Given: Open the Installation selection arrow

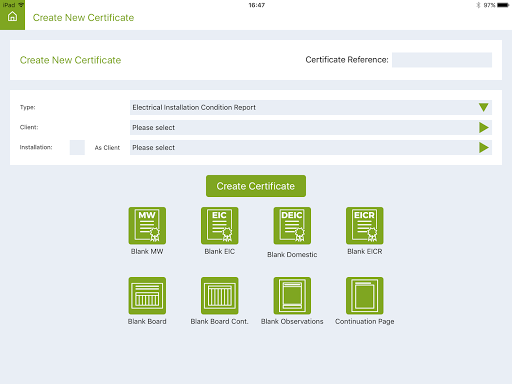Looking at the screenshot, I should (484, 147).
